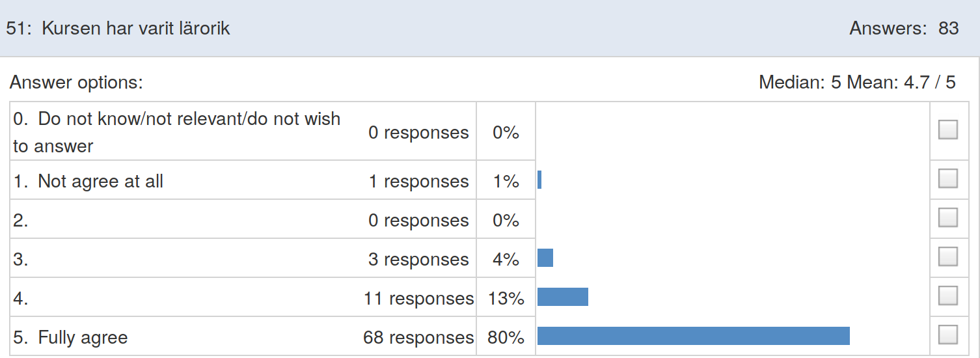Click the small bar for option 3

tap(545, 258)
